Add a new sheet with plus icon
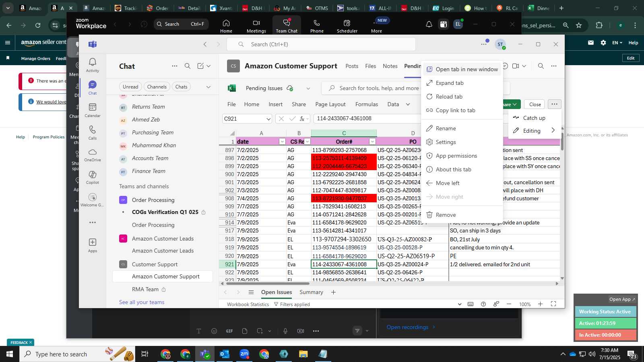This screenshot has width=644, height=362. point(333,292)
